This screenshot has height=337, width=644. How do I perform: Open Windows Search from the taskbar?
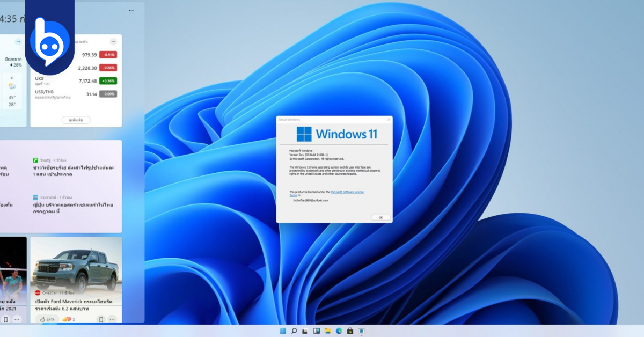(294, 331)
